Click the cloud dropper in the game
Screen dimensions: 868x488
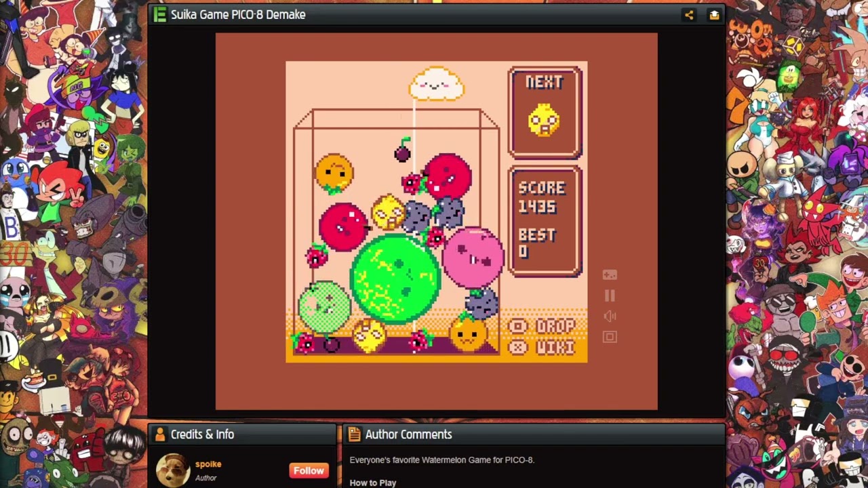coord(437,85)
